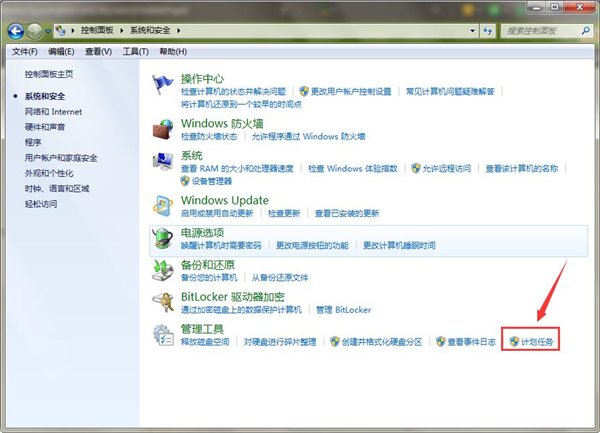Click the BitLocker 驱动器加密 icon

point(163,303)
